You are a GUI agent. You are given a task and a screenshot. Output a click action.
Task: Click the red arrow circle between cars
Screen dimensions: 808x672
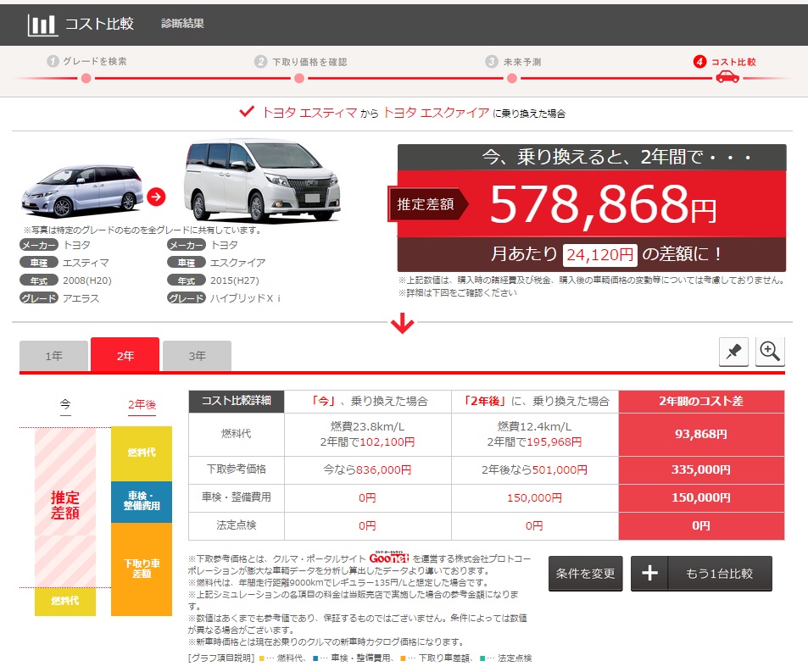pos(156,197)
